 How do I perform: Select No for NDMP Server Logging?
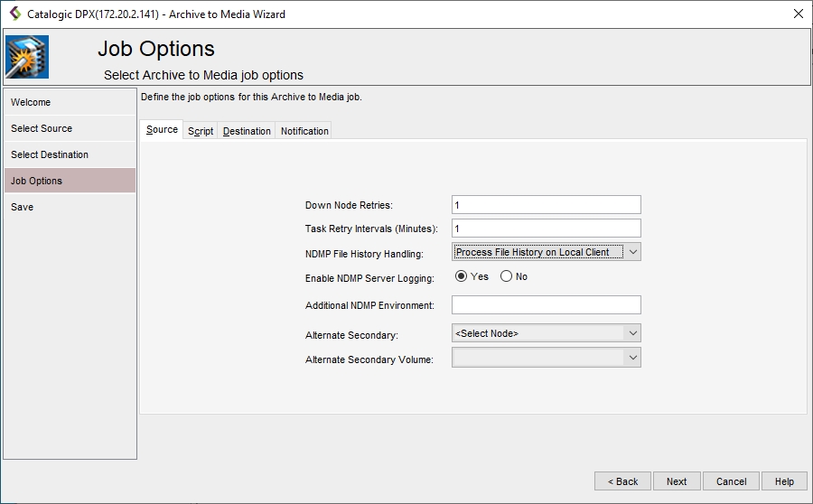506,276
